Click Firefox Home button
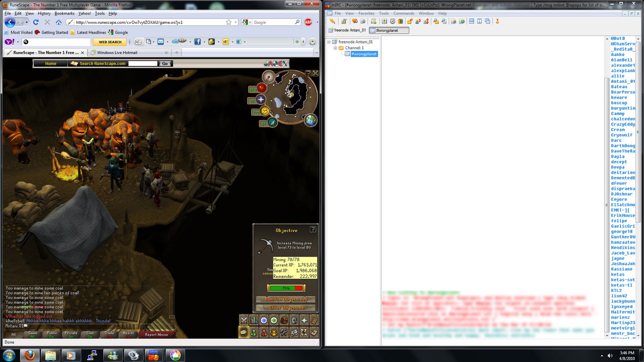644x362 pixels. tap(59, 22)
